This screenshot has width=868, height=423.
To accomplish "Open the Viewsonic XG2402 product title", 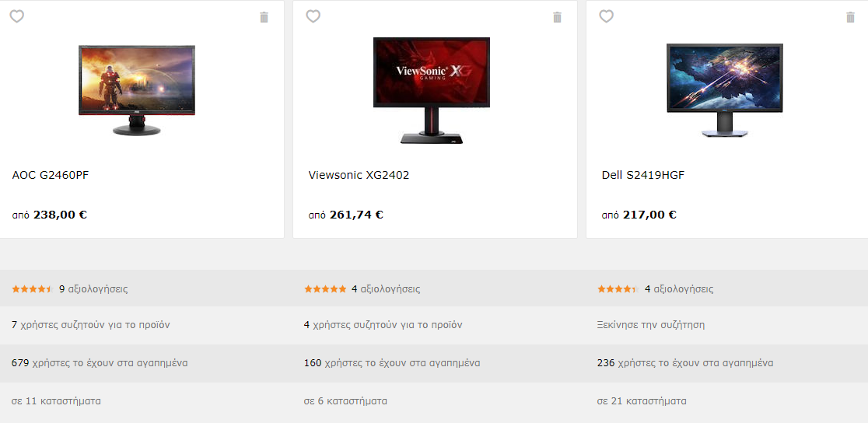I will [x=359, y=176].
